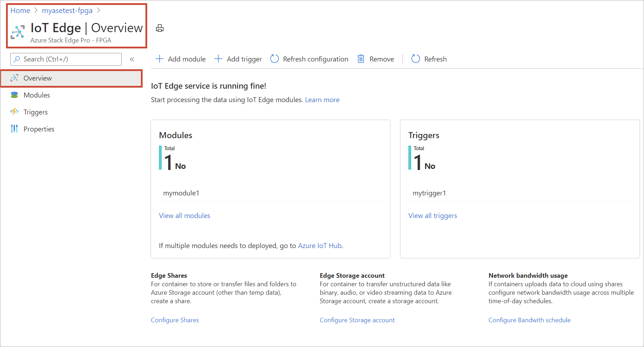
Task: Click the Add module plus icon
Action: (160, 59)
